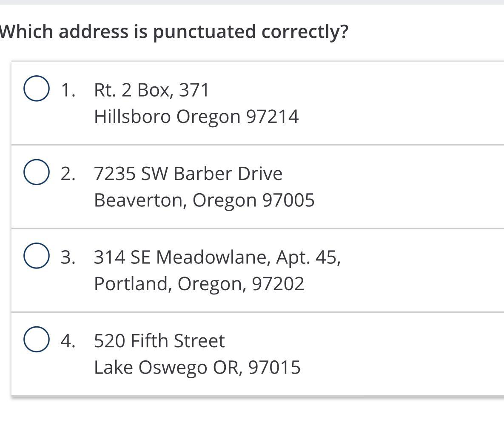Click the 'Beaverton, Oregon 97005' text
The image size is (504, 434).
(204, 200)
